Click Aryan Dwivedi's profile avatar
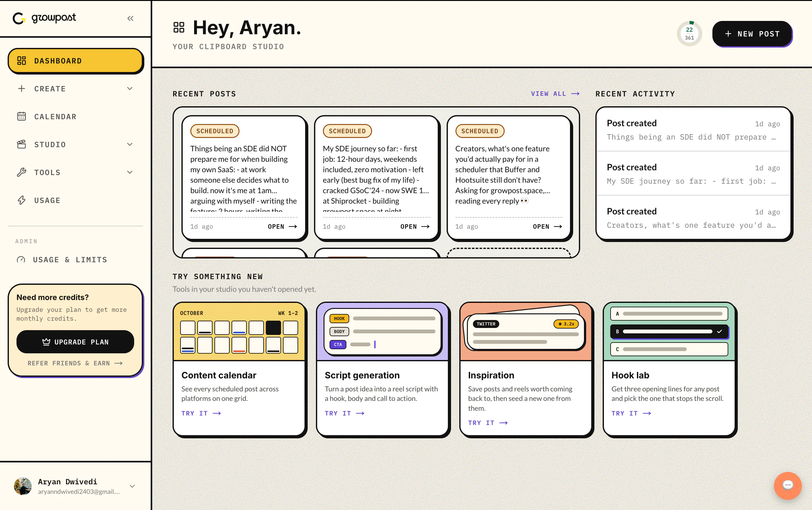Image resolution: width=812 pixels, height=510 pixels. point(23,486)
